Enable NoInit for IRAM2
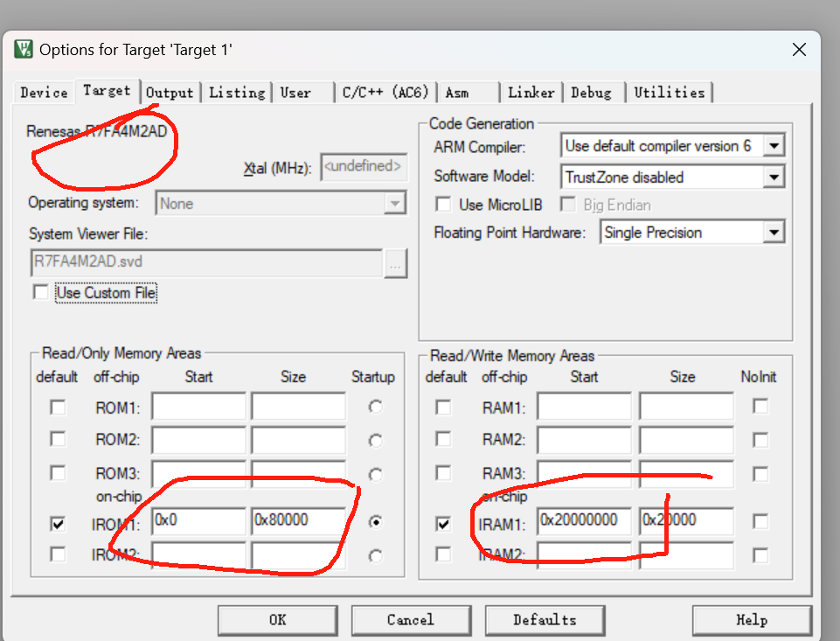This screenshot has width=840, height=641. (x=760, y=555)
